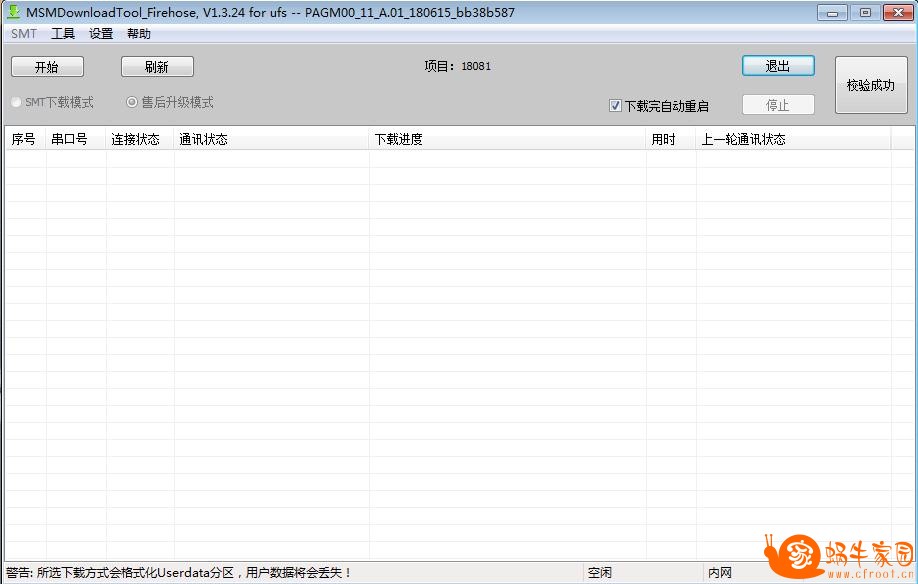This screenshot has height=584, width=918.
Task: Minimize the MSMDownloadTool window
Action: (832, 12)
